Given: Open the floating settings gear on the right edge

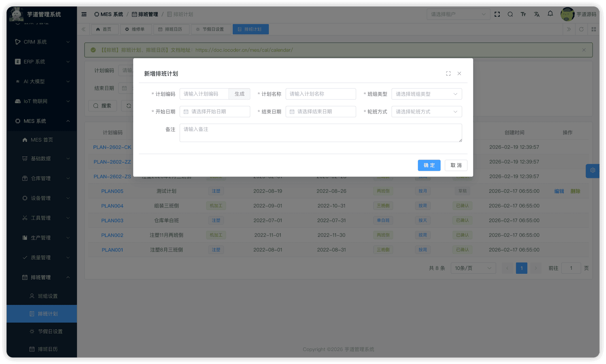Looking at the screenshot, I should point(592,171).
